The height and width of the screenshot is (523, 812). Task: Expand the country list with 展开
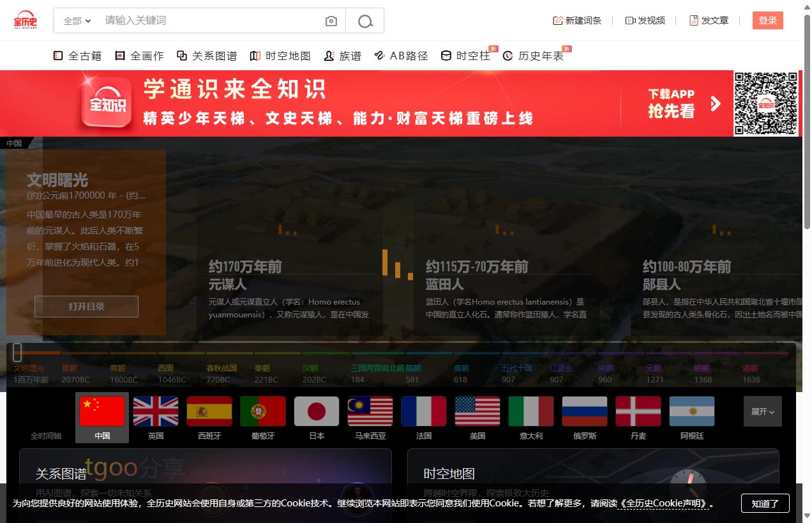tap(762, 412)
